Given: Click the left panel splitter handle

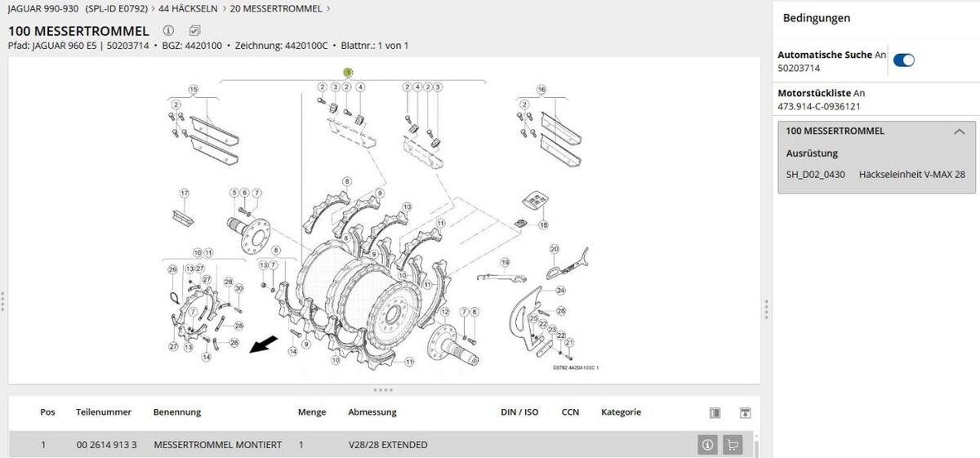Looking at the screenshot, I should click(2, 300).
